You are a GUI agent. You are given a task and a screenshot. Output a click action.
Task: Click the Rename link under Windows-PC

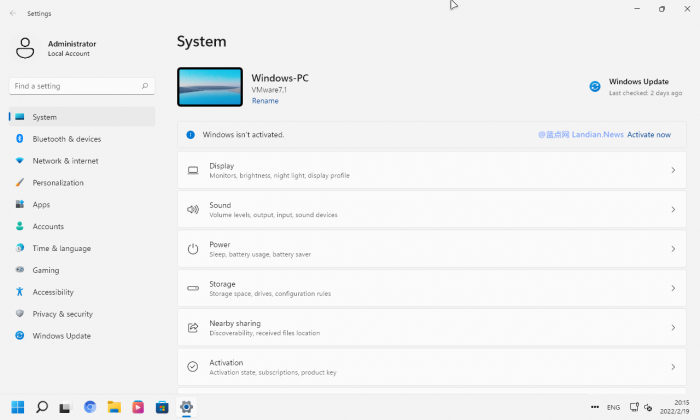tap(265, 101)
